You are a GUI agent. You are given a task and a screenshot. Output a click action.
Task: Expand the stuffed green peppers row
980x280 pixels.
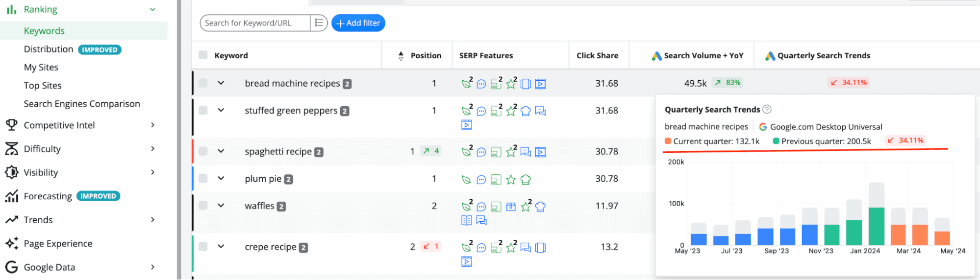pyautogui.click(x=221, y=110)
